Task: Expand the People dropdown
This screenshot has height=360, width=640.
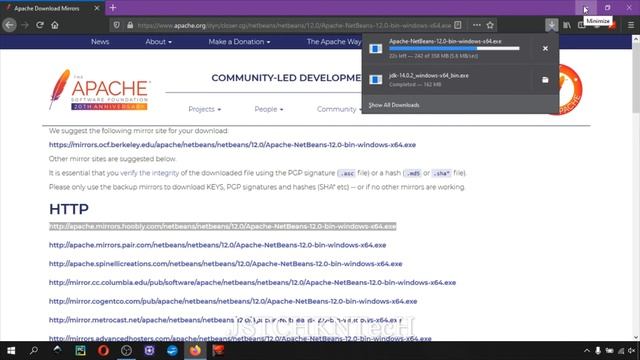Action: click(x=269, y=109)
